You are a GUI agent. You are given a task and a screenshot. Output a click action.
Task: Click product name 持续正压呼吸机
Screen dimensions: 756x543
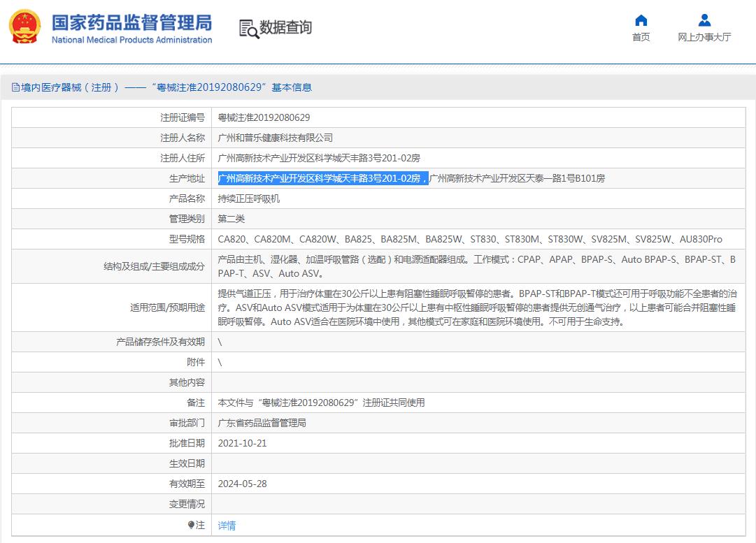pos(249,198)
